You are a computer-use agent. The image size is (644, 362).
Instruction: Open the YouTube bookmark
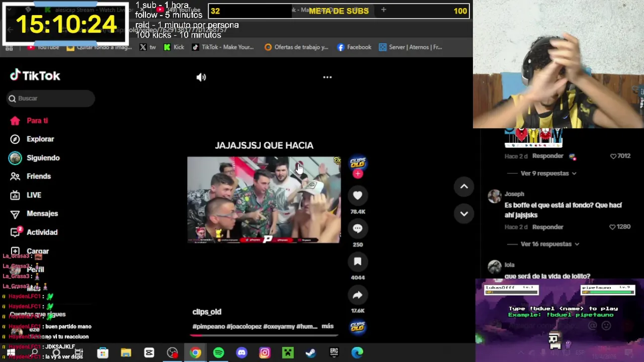point(43,47)
